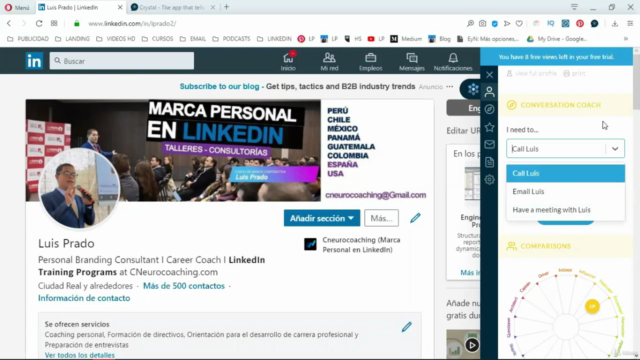The height and width of the screenshot is (360, 640).
Task: Open the Crystal settings gear icon
Action: [x=489, y=180]
